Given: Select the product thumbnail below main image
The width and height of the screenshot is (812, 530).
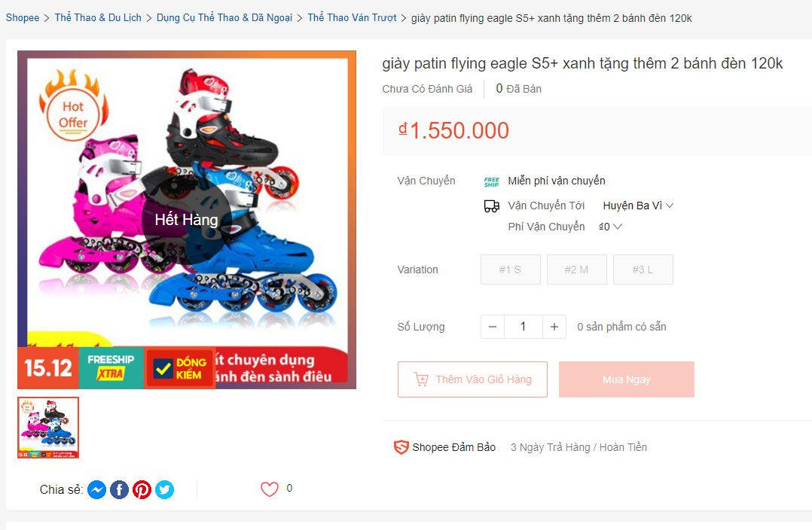Looking at the screenshot, I should [48, 428].
